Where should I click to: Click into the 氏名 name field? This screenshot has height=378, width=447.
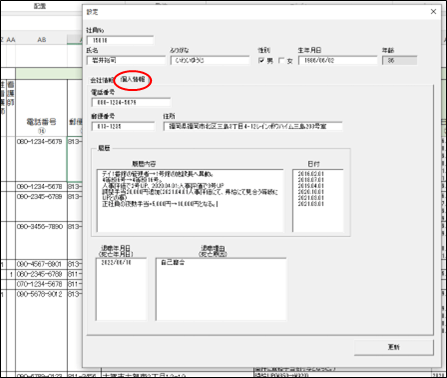126,60
